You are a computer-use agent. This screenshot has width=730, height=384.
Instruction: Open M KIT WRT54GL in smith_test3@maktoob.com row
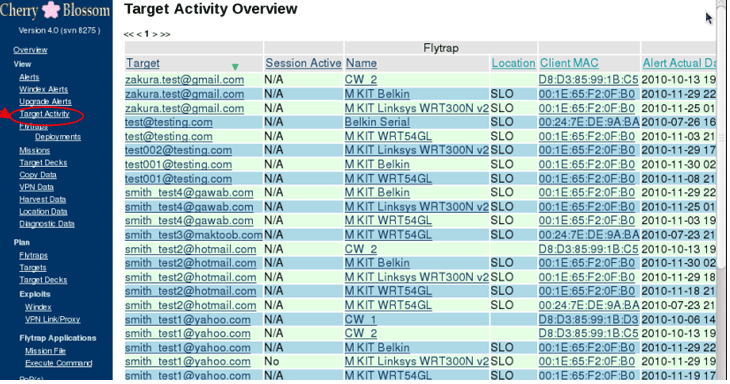pos(388,235)
